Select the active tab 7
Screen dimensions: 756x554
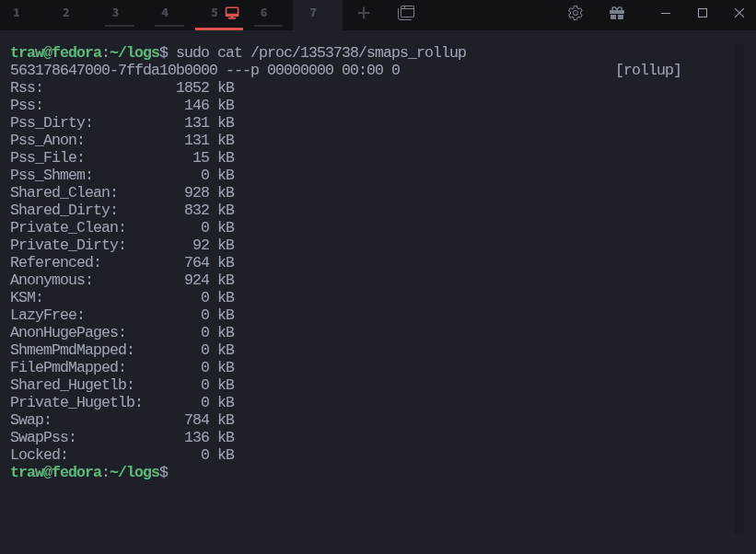pyautogui.click(x=314, y=13)
